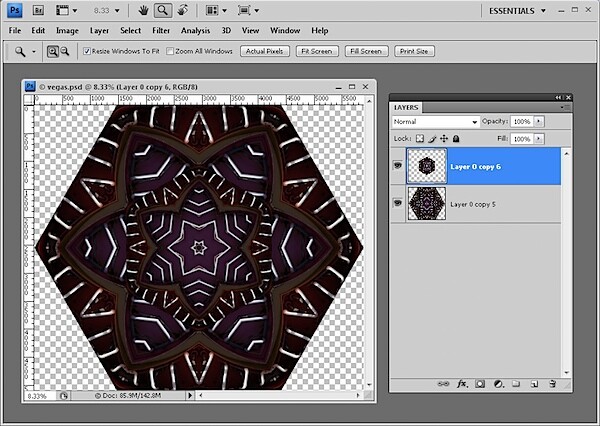Open the Fill slider arrow
Screen dimensions: 600x426
pos(538,139)
